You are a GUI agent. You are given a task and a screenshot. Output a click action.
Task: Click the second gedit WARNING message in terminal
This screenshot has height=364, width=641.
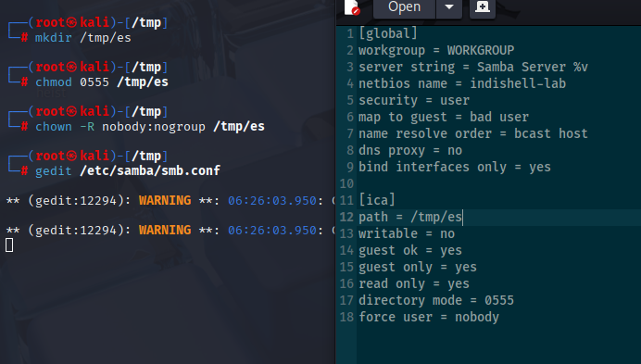tap(170, 231)
